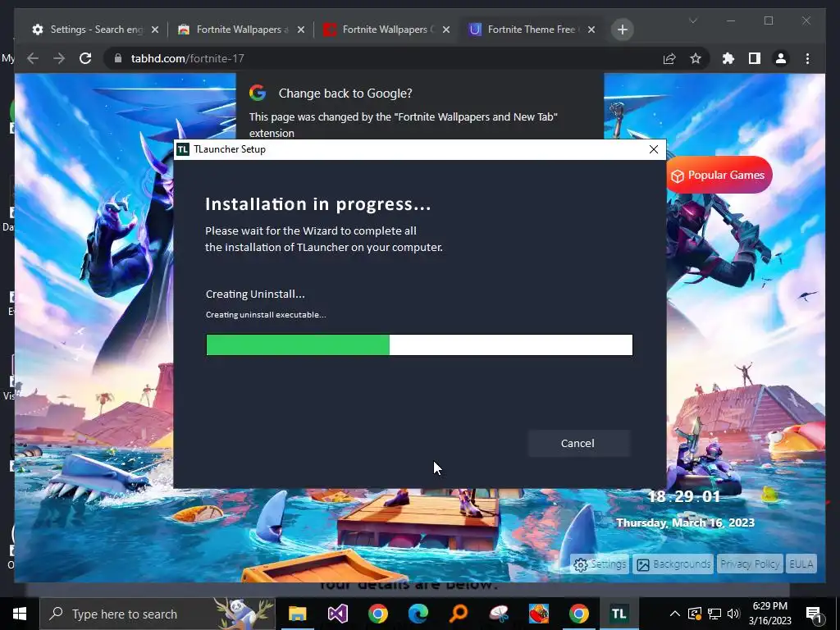The image size is (840, 630).
Task: Bookmark this page with the star
Action: (696, 58)
